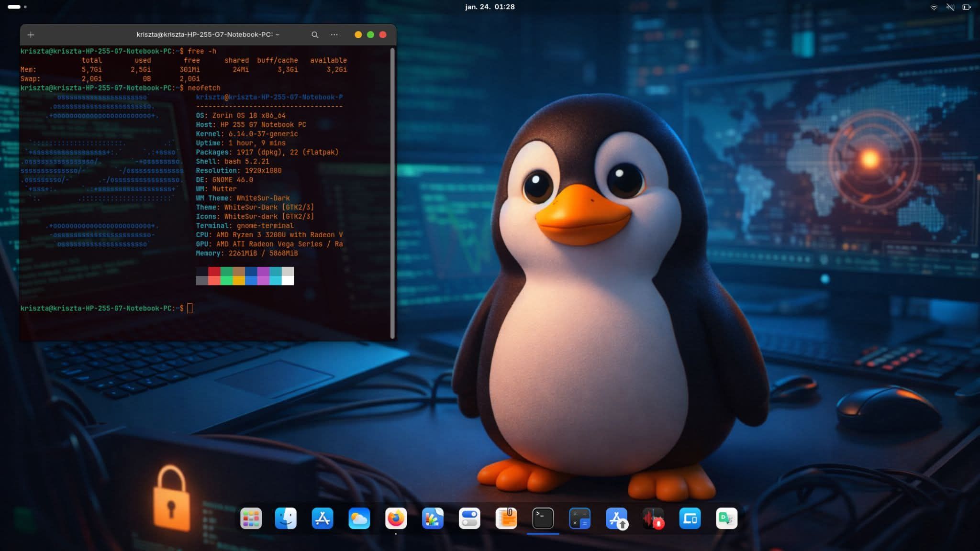Click the "Uptime: 1 hour, 9 mins" line
This screenshot has width=980, height=551.
[x=241, y=143]
